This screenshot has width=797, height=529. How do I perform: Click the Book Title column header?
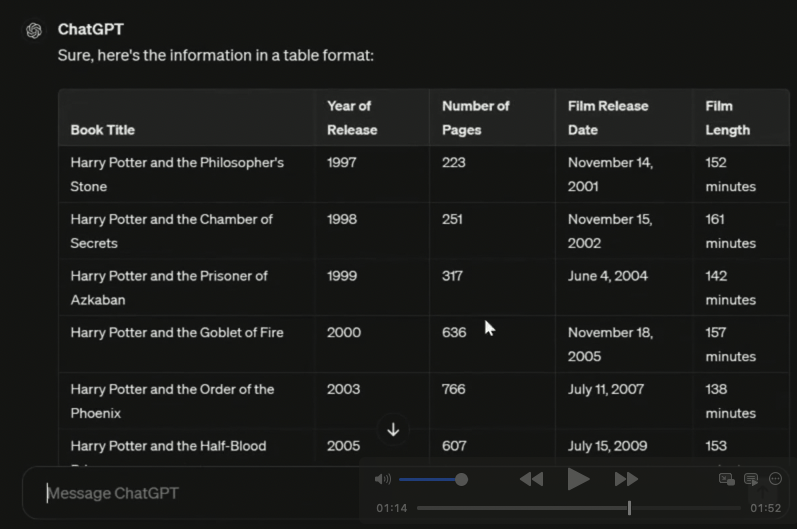pos(103,130)
